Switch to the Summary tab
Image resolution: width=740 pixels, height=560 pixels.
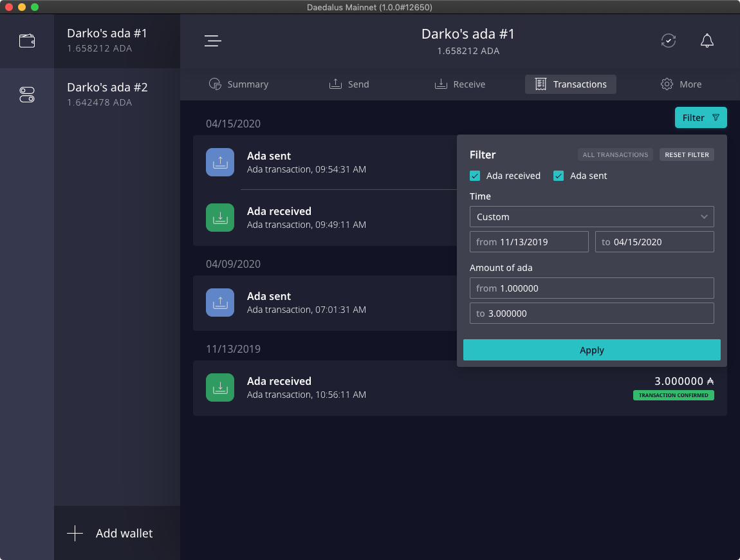pyautogui.click(x=239, y=84)
